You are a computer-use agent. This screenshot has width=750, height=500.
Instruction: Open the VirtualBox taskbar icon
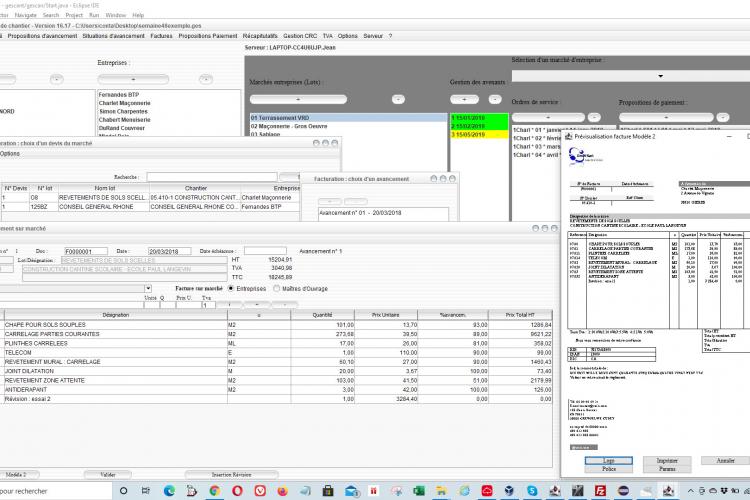click(x=509, y=490)
